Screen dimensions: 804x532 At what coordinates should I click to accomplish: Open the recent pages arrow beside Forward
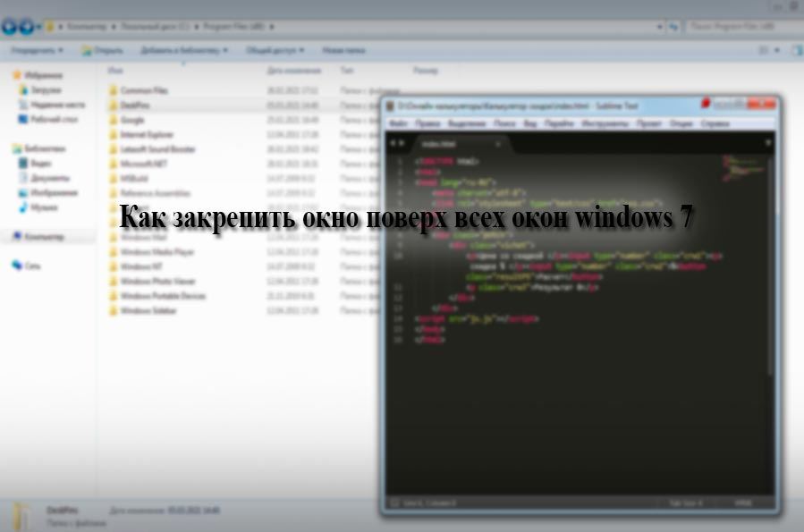click(x=38, y=27)
